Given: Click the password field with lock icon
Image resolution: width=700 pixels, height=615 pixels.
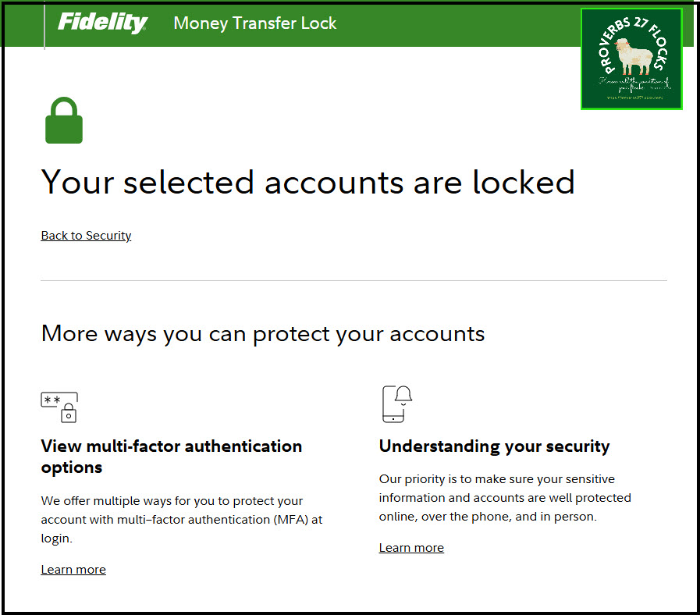Looking at the screenshot, I should 59,406.
